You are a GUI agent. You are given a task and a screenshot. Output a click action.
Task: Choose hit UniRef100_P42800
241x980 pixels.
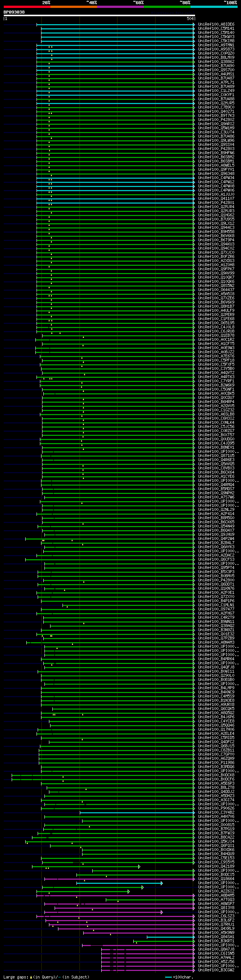point(216,580)
